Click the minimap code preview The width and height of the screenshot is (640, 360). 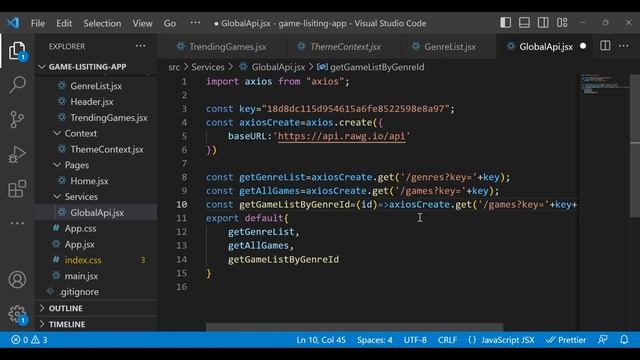pos(604,84)
